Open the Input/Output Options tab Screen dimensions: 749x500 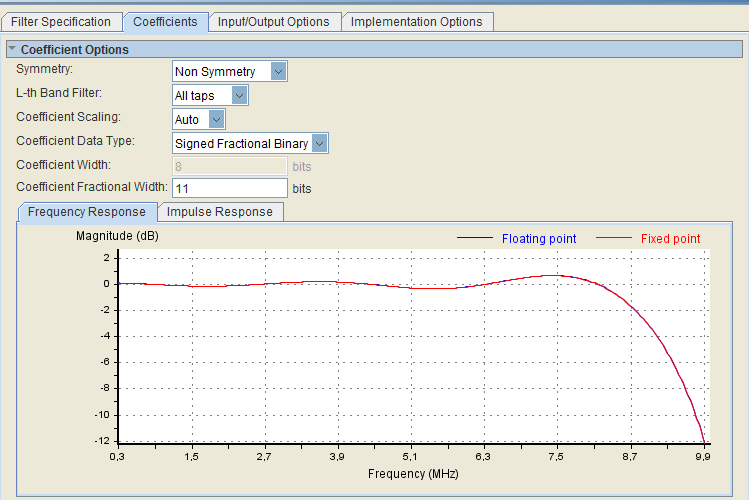coord(274,22)
